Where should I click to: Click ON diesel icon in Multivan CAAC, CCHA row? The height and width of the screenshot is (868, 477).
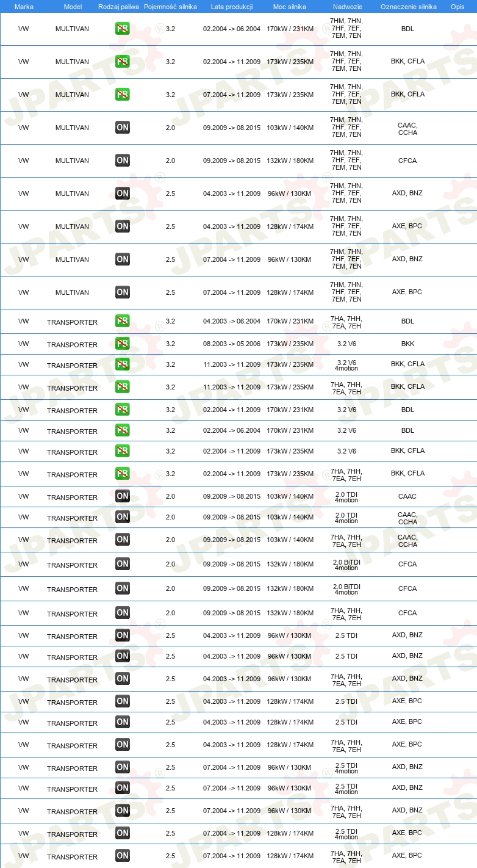coord(123,127)
